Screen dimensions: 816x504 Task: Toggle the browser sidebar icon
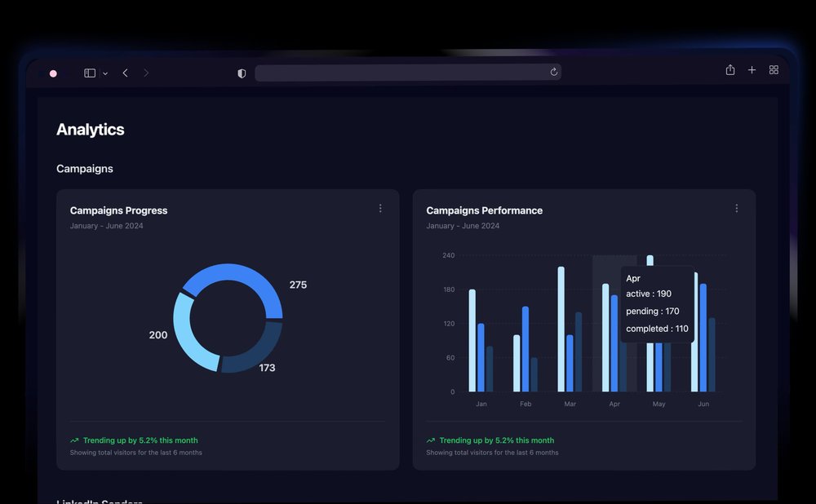tap(90, 73)
